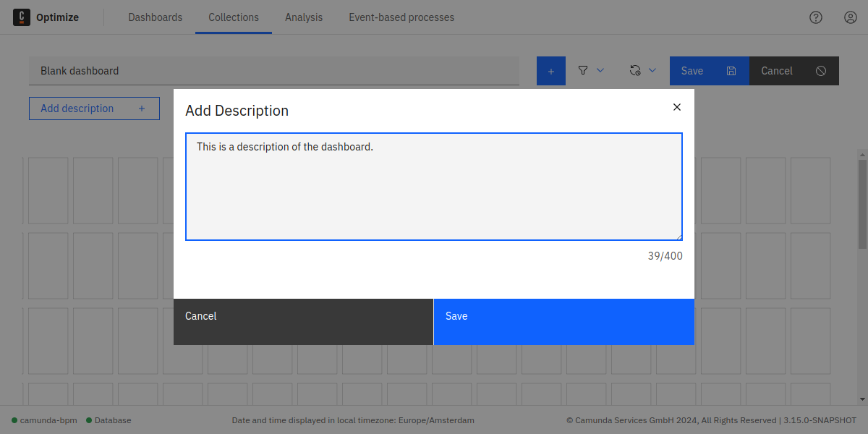
Task: Close the Add Description dialog with X
Action: click(677, 107)
